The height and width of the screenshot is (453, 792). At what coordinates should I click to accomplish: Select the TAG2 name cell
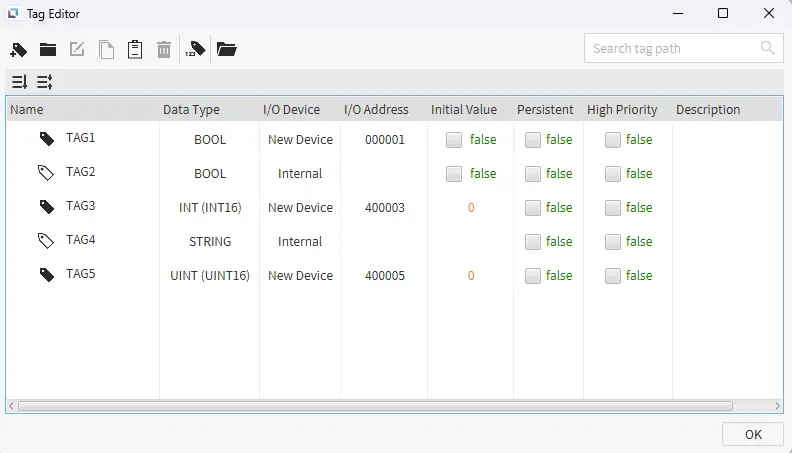click(80, 172)
